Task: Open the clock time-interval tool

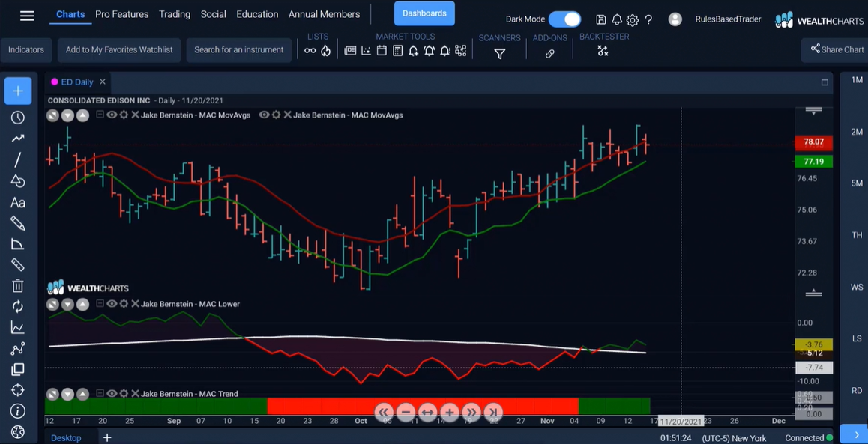Action: click(x=18, y=118)
